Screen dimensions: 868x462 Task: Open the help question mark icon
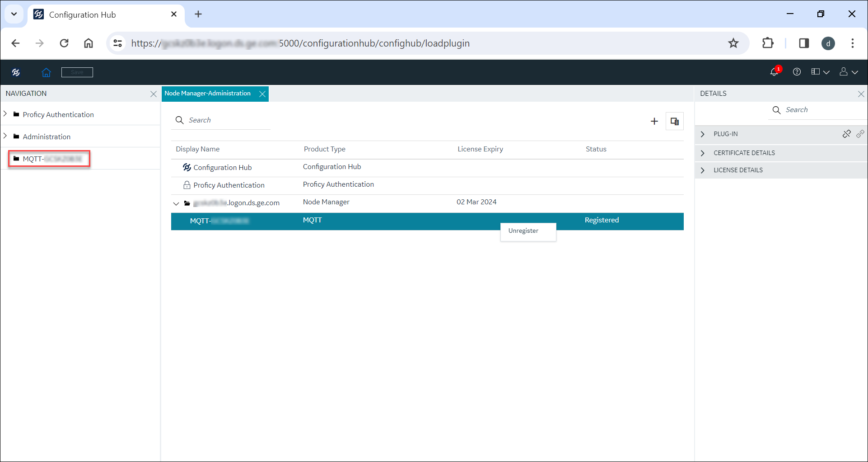pyautogui.click(x=797, y=72)
